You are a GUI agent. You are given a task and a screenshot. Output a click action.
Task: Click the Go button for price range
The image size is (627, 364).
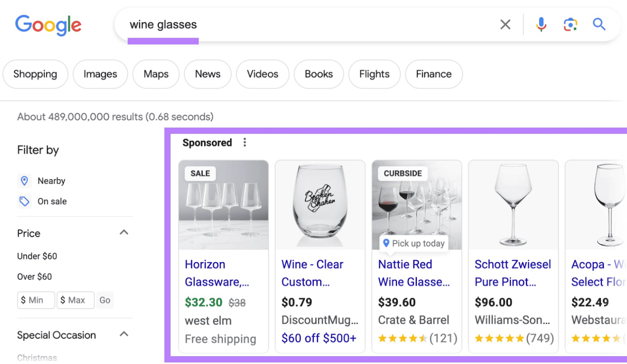click(x=104, y=300)
